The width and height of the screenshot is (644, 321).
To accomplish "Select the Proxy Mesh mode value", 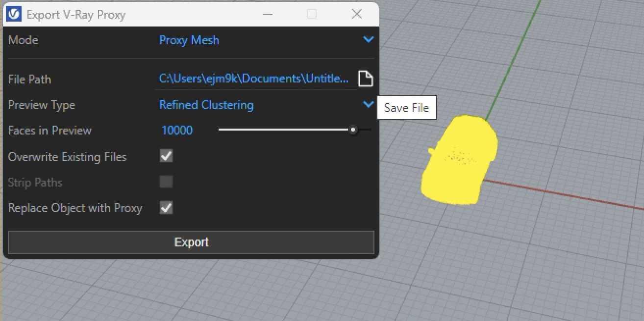I will coord(189,40).
